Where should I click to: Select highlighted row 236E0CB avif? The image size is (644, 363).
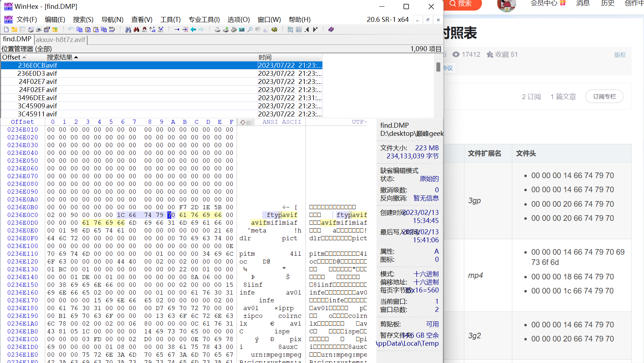click(x=161, y=65)
